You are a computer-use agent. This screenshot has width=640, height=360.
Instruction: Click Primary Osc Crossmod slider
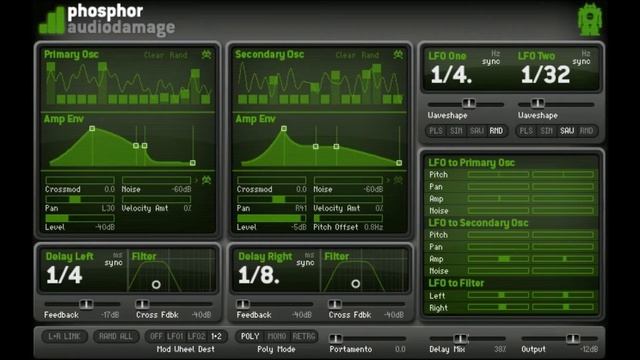[x=80, y=180]
